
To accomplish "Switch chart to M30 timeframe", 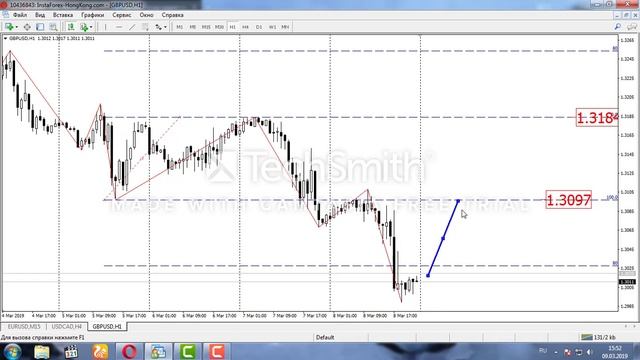I will click(x=219, y=27).
